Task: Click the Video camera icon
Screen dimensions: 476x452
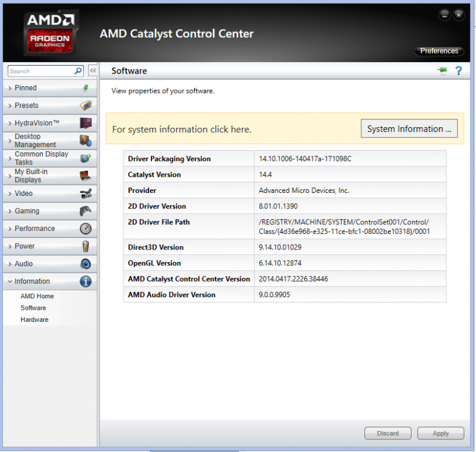Action: coord(86,193)
